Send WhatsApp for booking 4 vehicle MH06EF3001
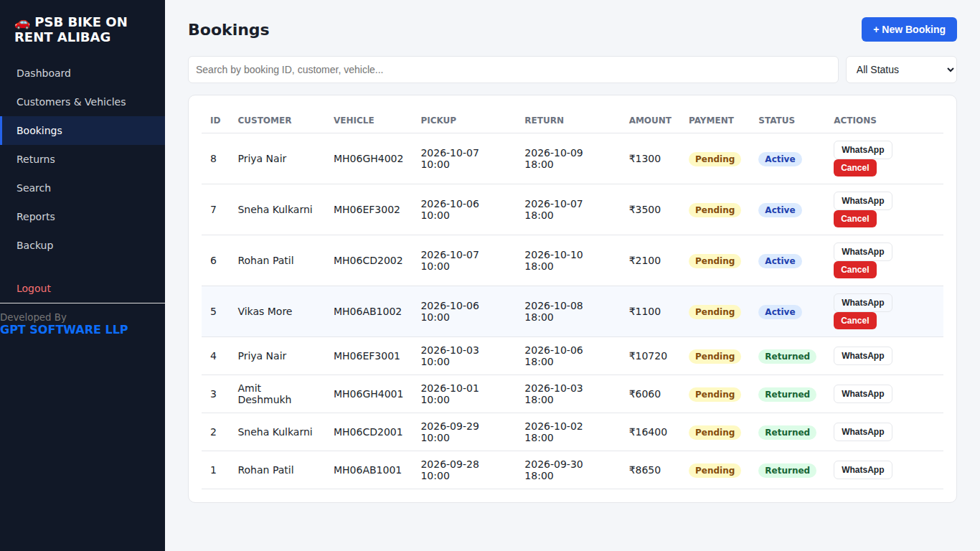980x551 pixels. (x=862, y=356)
